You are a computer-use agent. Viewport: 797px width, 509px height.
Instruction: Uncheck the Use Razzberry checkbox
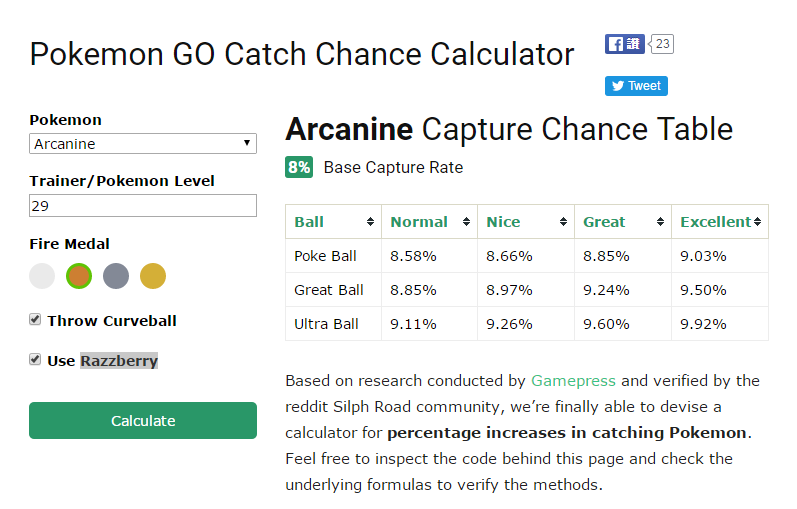click(x=36, y=360)
